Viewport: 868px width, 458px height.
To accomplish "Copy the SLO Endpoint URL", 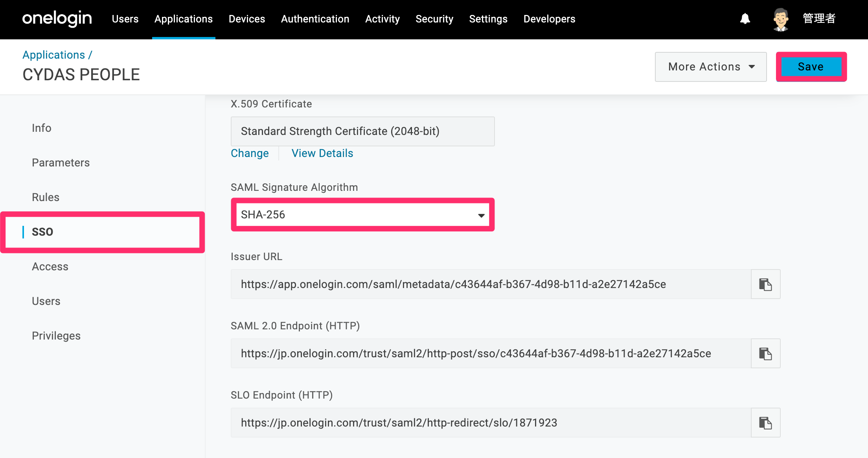I will click(765, 423).
